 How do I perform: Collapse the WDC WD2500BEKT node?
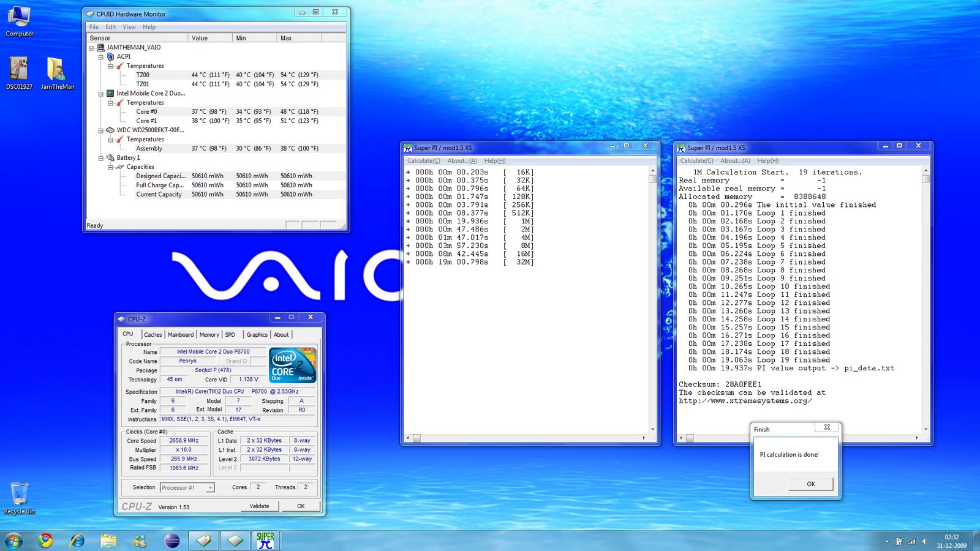[x=101, y=130]
